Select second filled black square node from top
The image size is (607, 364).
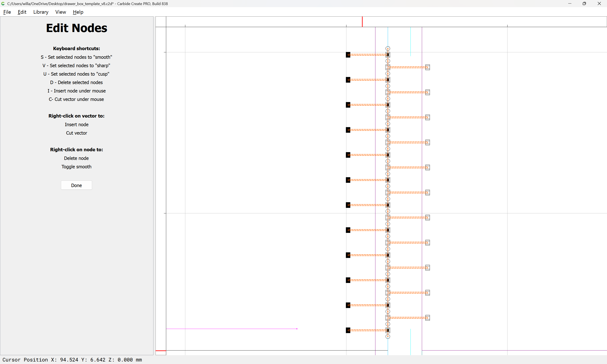pyautogui.click(x=348, y=80)
